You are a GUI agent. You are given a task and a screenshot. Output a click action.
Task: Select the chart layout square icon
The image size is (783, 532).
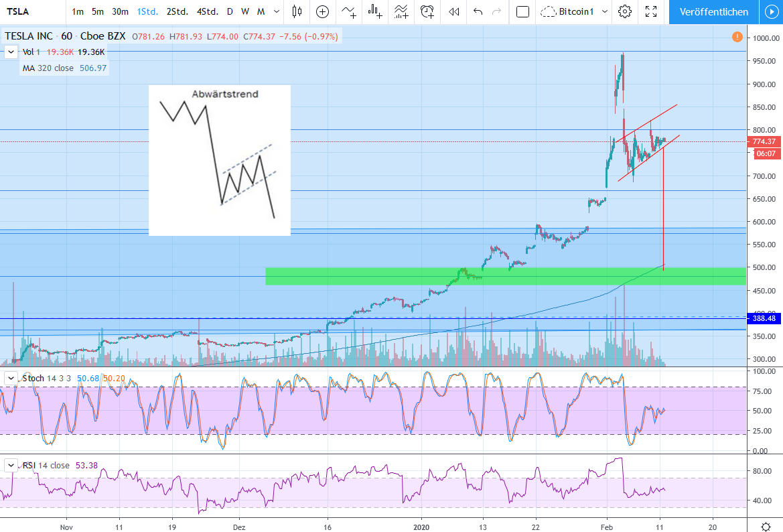[522, 11]
